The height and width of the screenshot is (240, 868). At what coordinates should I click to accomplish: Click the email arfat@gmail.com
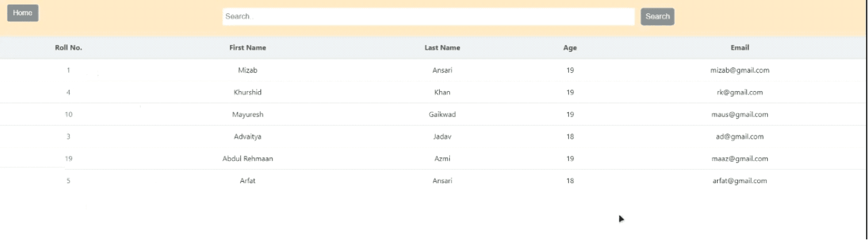[740, 181]
